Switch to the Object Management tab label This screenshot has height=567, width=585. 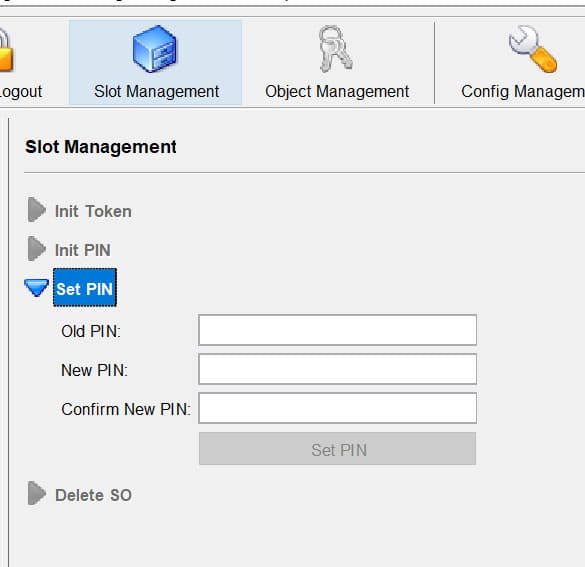pyautogui.click(x=337, y=91)
